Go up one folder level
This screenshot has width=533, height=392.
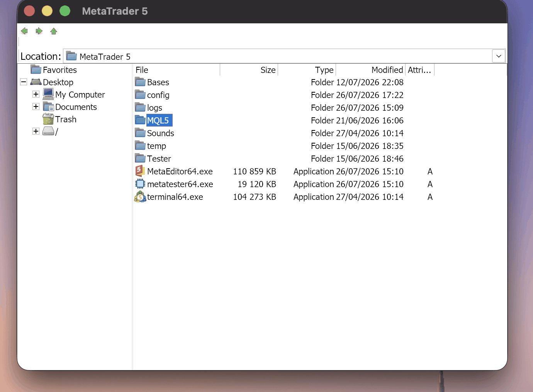(54, 31)
